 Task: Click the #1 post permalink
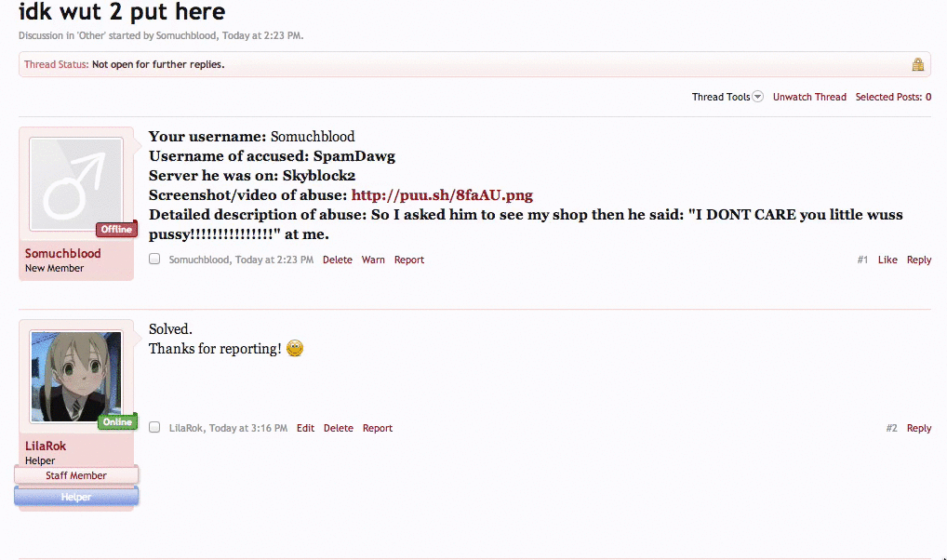[x=862, y=260]
